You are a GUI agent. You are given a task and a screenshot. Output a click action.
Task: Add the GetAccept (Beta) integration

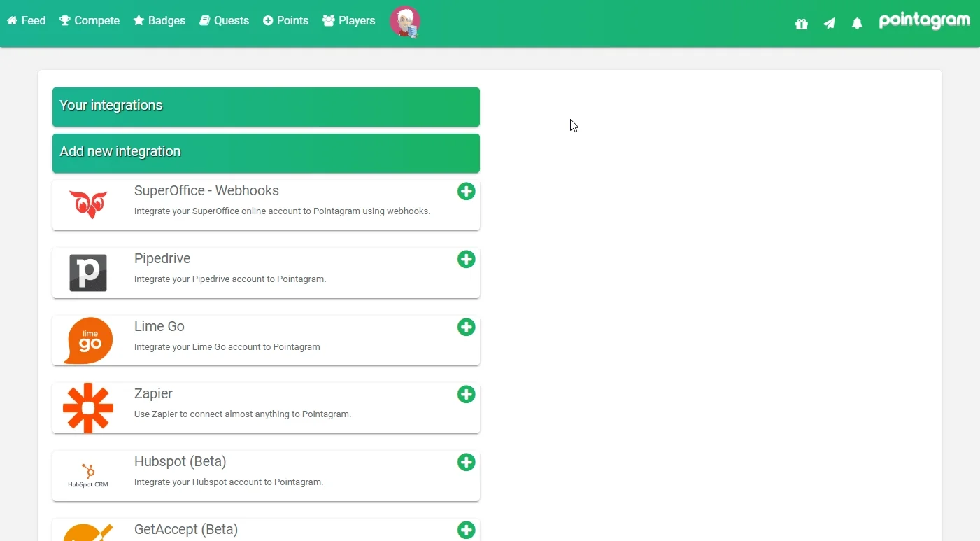click(466, 531)
